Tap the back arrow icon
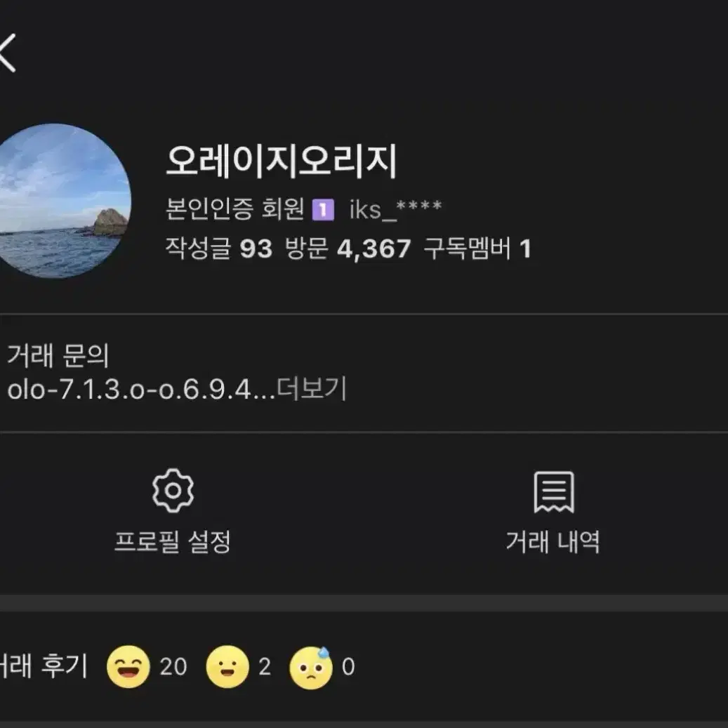 point(8,53)
